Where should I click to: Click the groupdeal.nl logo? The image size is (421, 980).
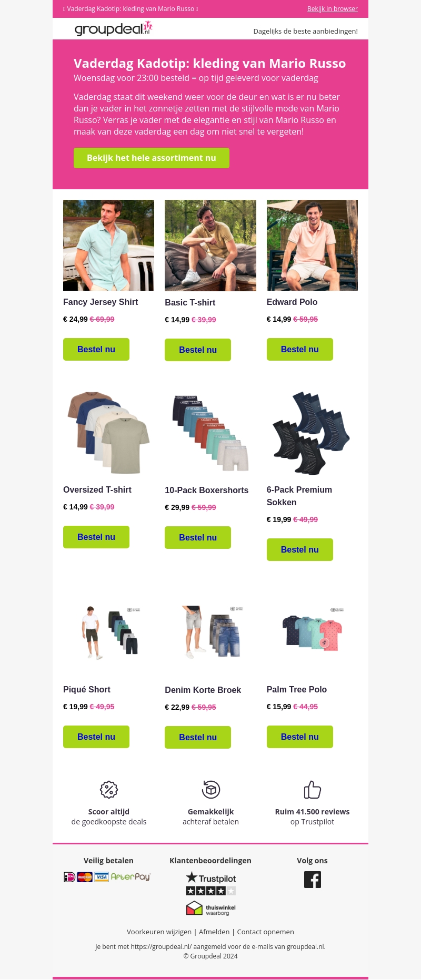pyautogui.click(x=113, y=28)
